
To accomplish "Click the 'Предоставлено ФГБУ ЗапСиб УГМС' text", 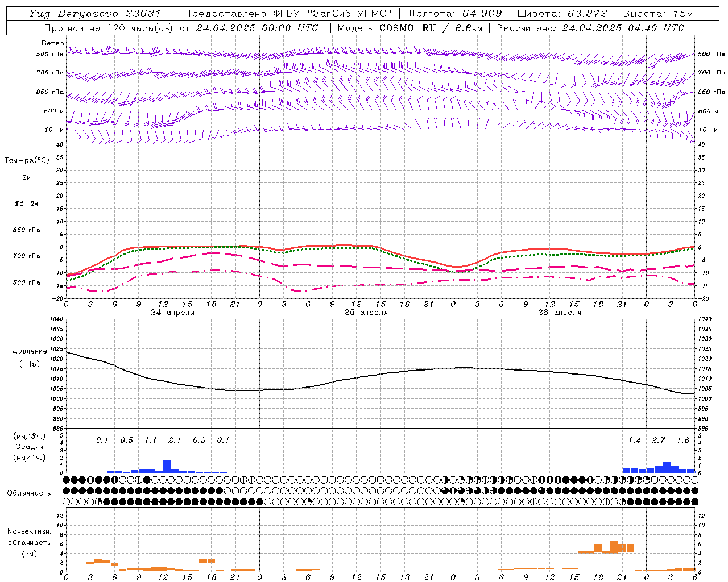I will [x=288, y=14].
